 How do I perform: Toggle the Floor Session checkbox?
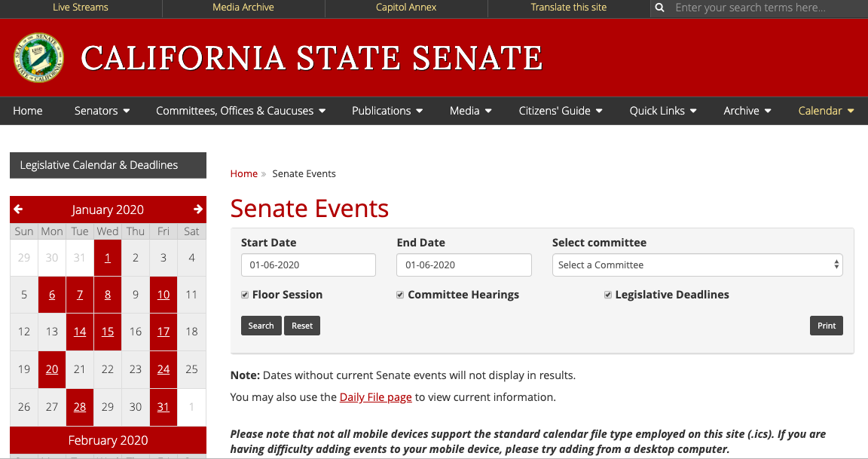tap(245, 295)
